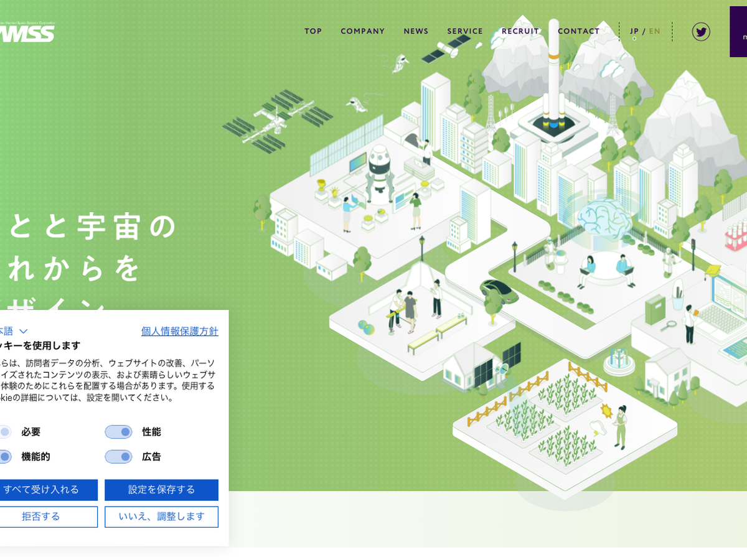747x560 pixels.
Task: Expand the language dropdown chevron
Action: pyautogui.click(x=23, y=331)
